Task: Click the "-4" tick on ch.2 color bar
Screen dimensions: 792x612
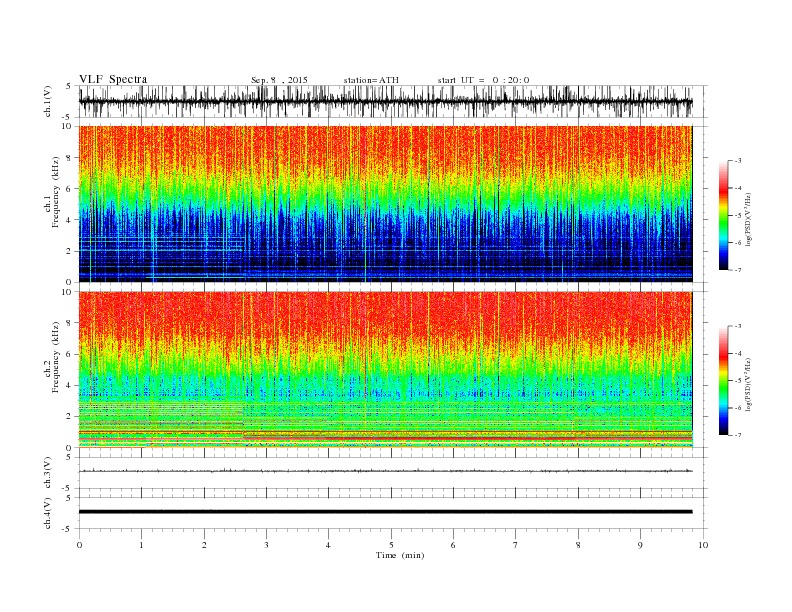Action: click(738, 353)
